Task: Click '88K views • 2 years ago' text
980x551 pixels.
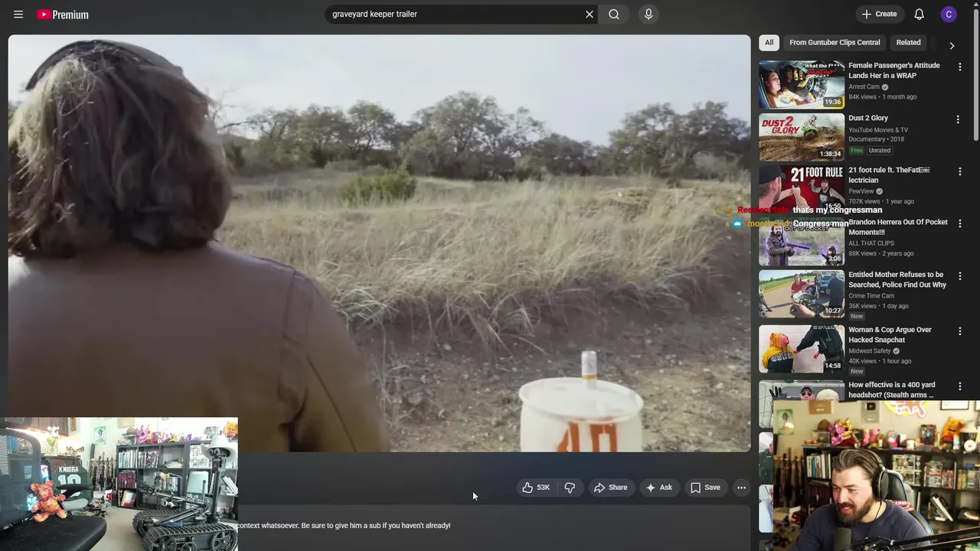Action: [881, 253]
